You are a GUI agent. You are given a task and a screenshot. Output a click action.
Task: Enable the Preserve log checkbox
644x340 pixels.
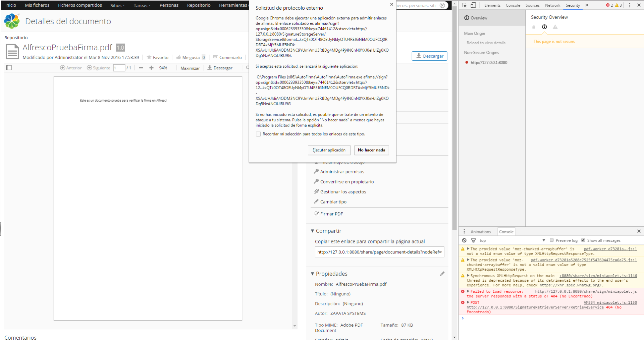[552, 240]
